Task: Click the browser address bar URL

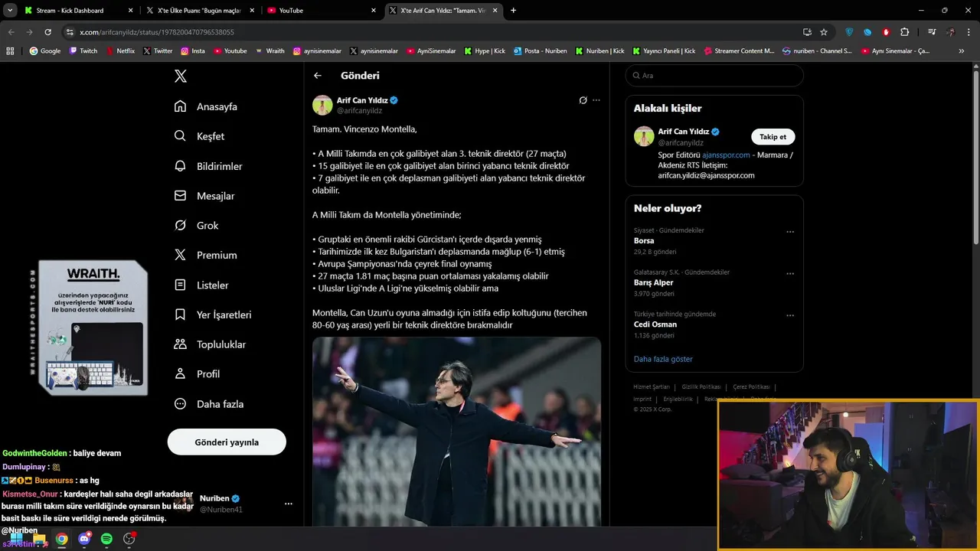Action: coord(157,32)
